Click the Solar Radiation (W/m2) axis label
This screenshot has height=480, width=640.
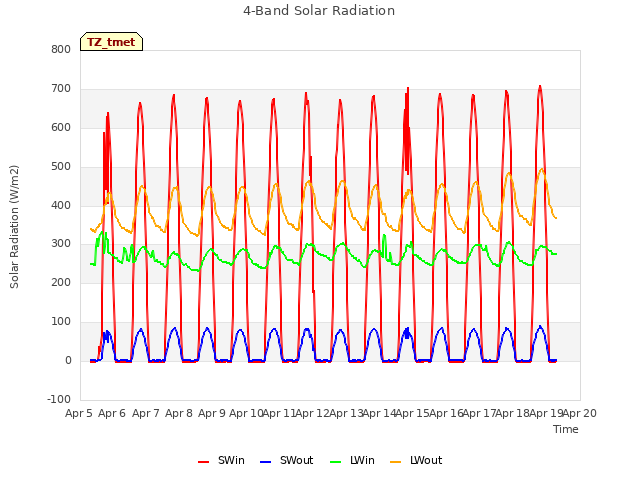(14, 227)
